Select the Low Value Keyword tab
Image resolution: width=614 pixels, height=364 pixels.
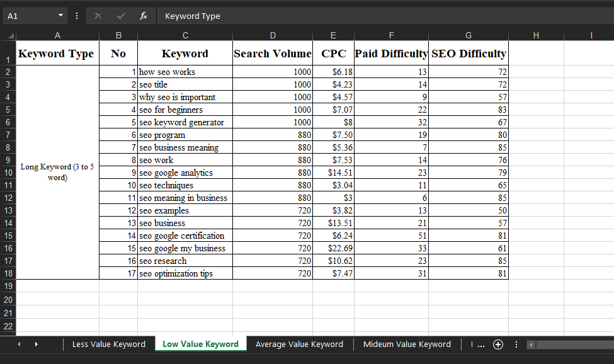200,344
